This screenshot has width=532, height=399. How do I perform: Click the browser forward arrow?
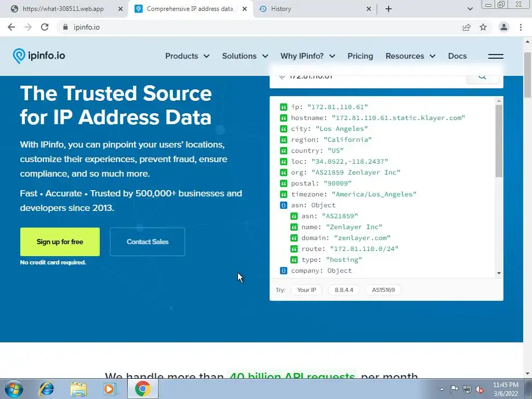tap(28, 27)
